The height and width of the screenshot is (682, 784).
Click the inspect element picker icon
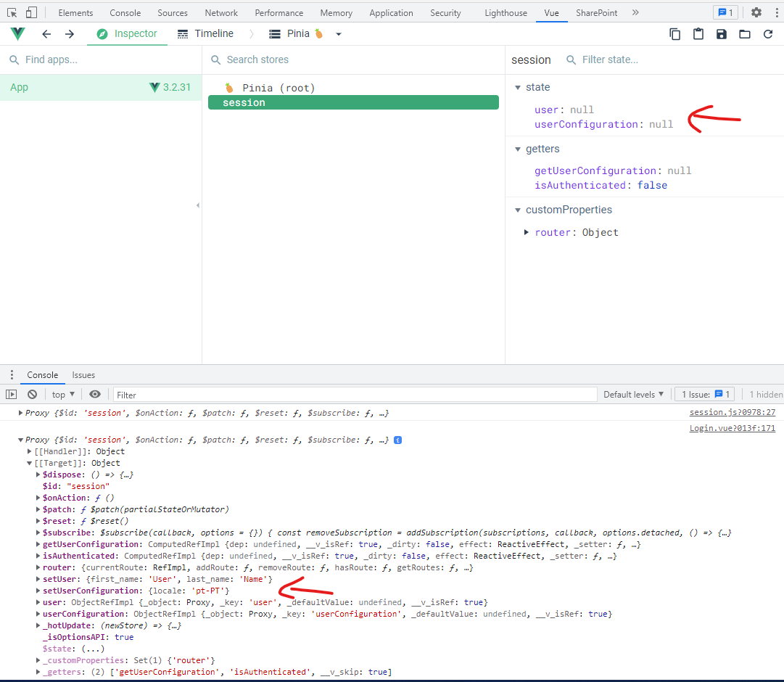click(12, 12)
